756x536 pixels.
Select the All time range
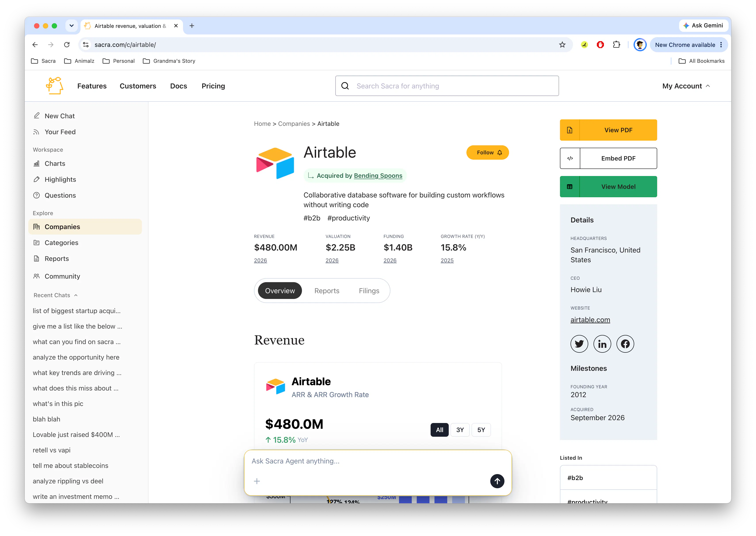coord(439,430)
